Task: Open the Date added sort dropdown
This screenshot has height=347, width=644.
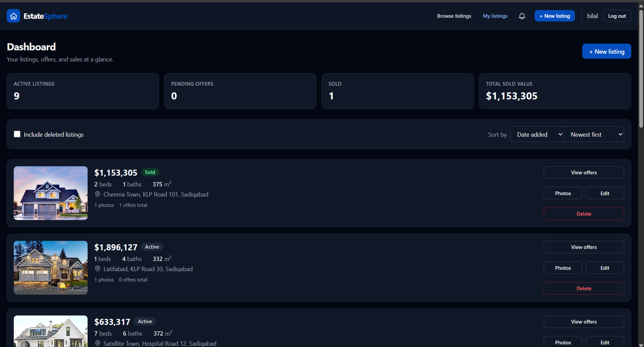Action: (537, 134)
